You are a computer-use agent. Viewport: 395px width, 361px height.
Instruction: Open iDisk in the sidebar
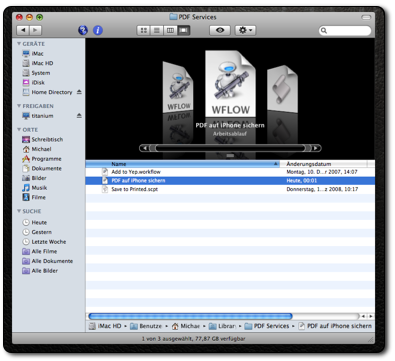(x=33, y=82)
